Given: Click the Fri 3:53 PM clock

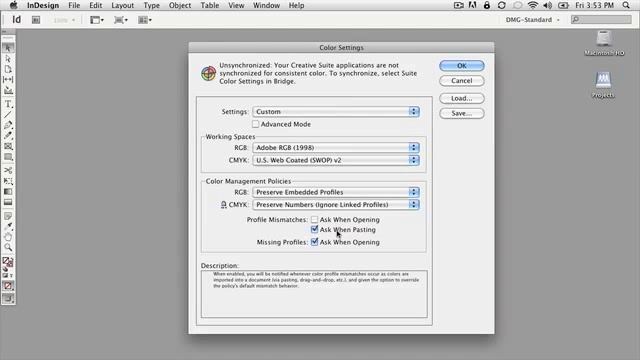Looking at the screenshot, I should (x=594, y=5).
